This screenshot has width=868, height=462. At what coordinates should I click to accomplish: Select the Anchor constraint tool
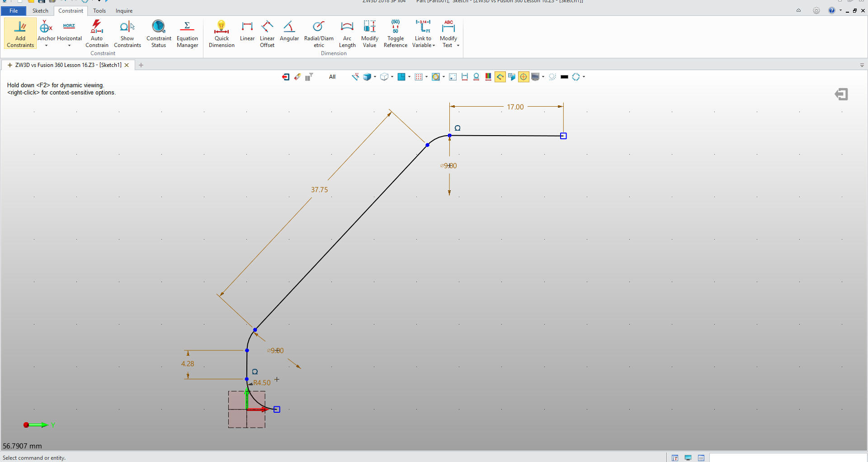pyautogui.click(x=46, y=31)
